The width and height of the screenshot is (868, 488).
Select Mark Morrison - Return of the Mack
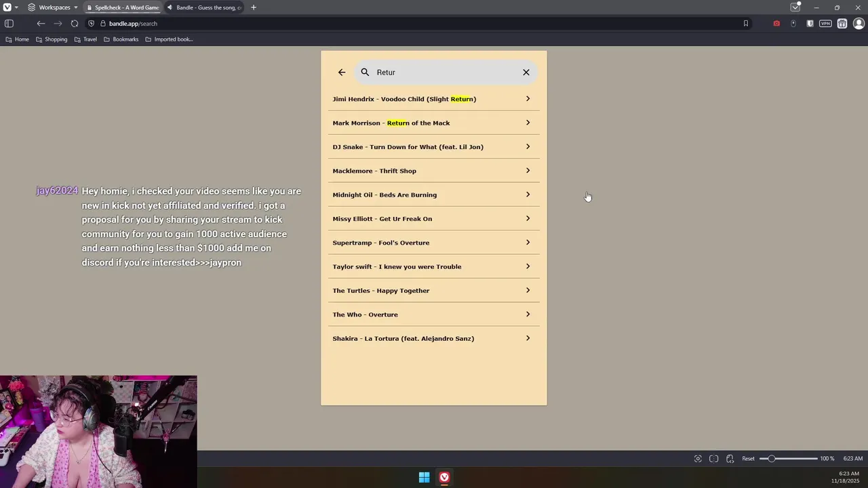pos(434,123)
